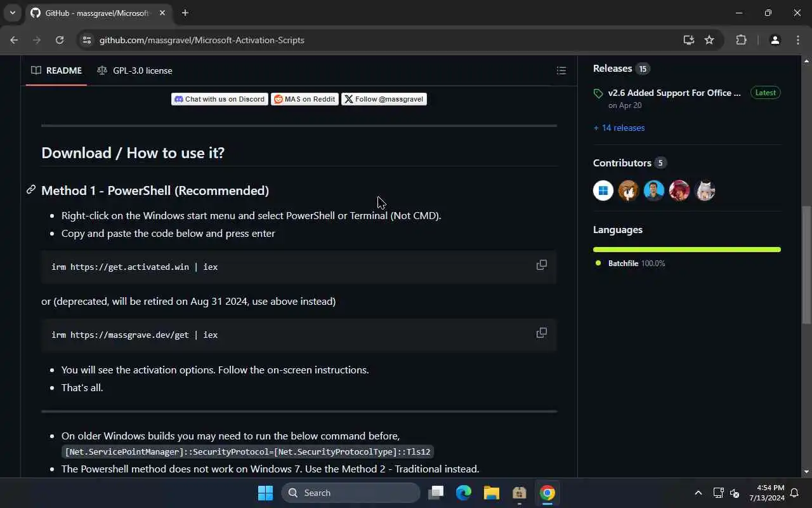
Task: Click the release tag icon
Action: click(x=598, y=93)
